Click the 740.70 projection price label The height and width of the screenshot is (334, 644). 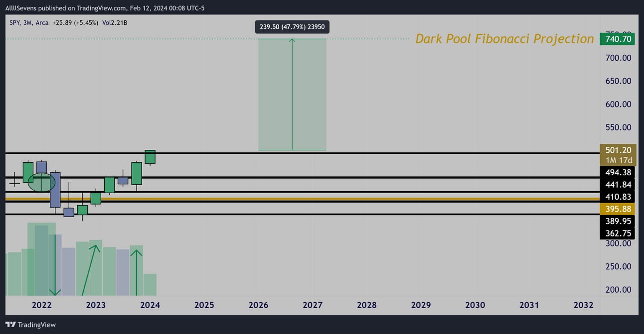coord(617,39)
